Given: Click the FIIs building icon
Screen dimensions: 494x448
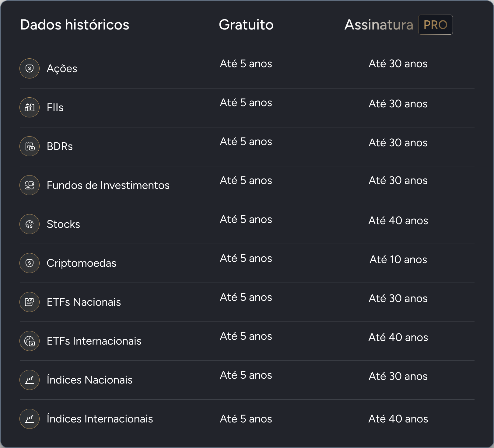Looking at the screenshot, I should click(x=30, y=107).
